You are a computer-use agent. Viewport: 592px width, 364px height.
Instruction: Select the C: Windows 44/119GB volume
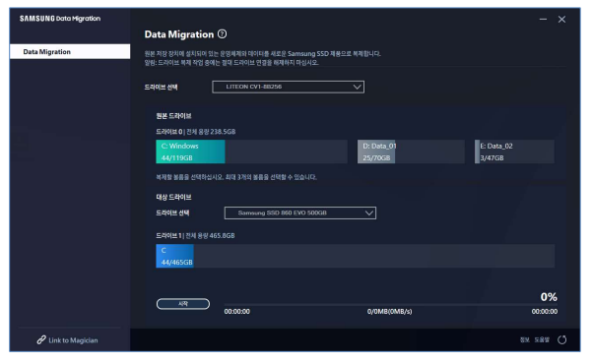pos(251,152)
